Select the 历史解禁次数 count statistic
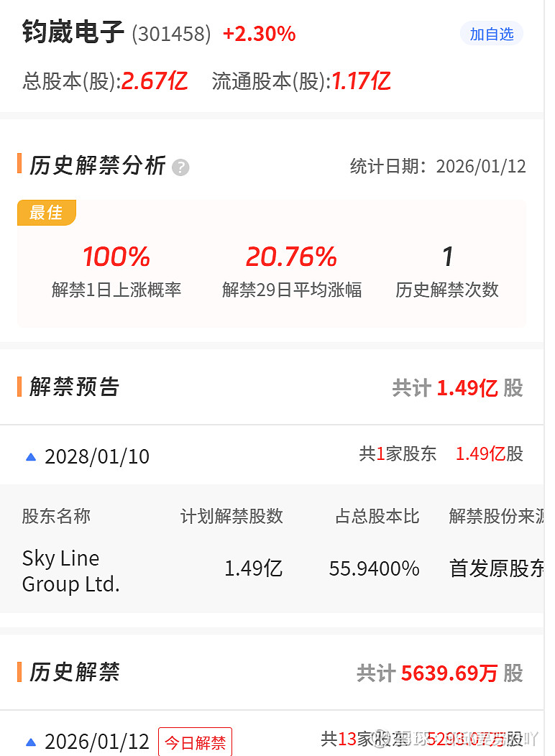Viewport: 555px width, 756px height. [x=446, y=271]
